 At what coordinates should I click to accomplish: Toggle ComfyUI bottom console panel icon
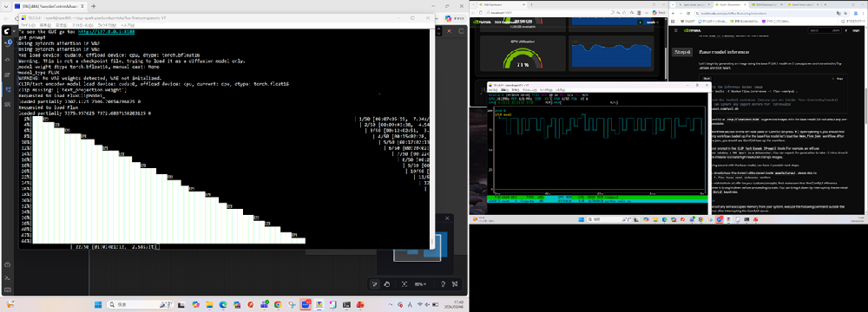point(8,277)
